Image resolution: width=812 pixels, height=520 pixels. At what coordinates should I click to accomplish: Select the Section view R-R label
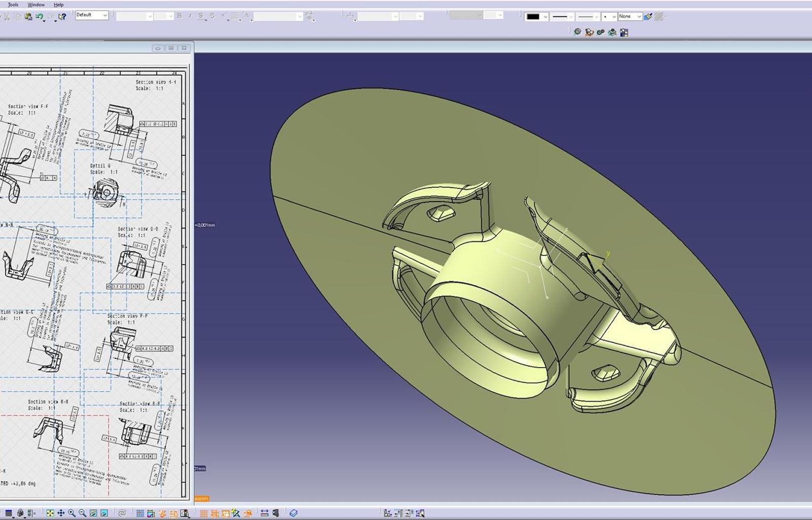pyautogui.click(x=48, y=402)
